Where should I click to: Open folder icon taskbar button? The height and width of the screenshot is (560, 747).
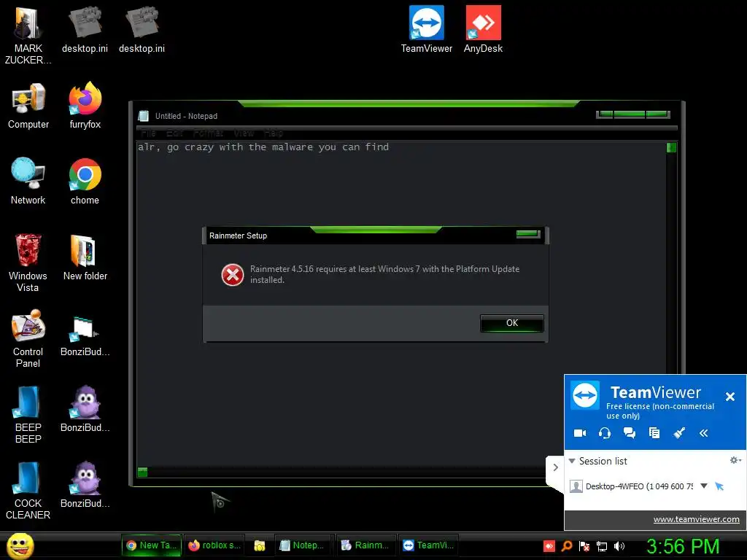pos(260,545)
